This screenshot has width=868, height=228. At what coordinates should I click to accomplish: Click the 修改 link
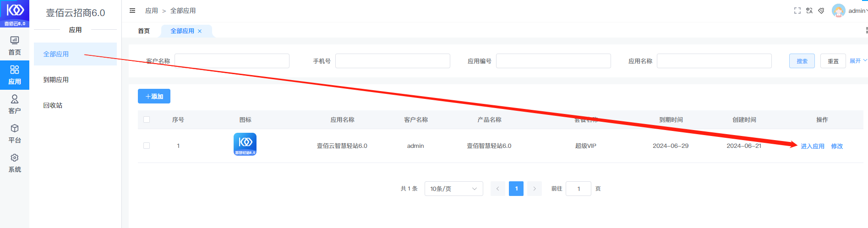coord(837,146)
